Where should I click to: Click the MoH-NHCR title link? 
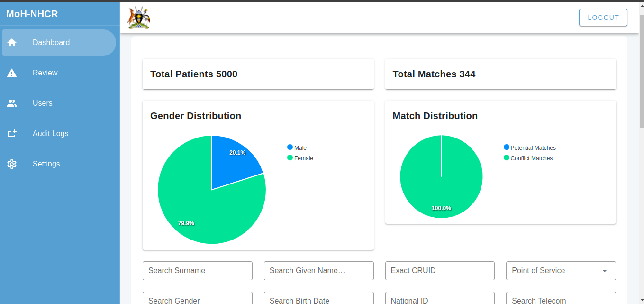click(32, 14)
